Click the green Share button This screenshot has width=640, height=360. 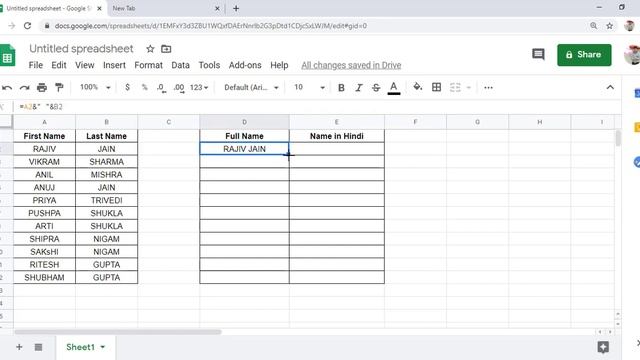click(x=584, y=55)
